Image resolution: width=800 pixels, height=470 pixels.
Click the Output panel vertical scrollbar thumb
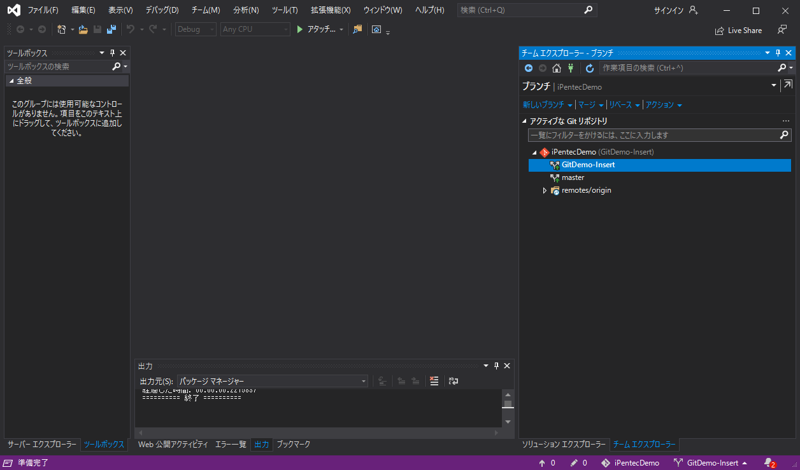point(508,404)
